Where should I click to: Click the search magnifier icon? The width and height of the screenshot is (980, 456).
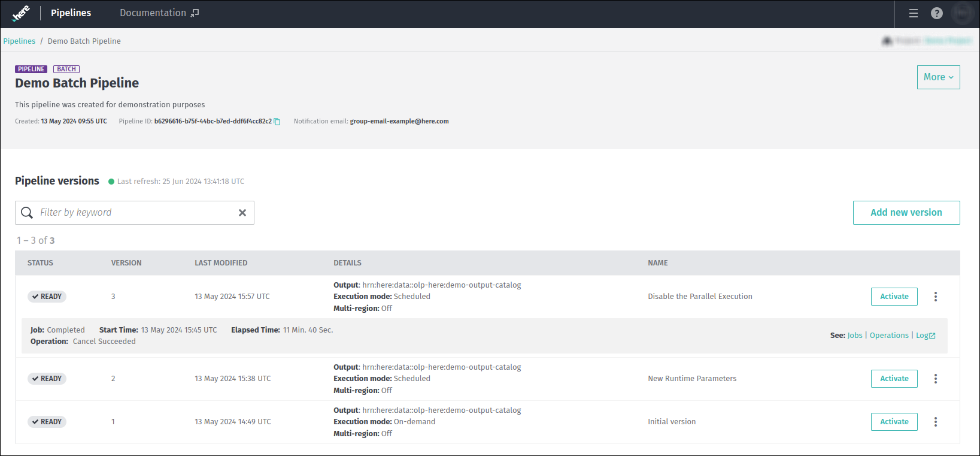tap(27, 213)
